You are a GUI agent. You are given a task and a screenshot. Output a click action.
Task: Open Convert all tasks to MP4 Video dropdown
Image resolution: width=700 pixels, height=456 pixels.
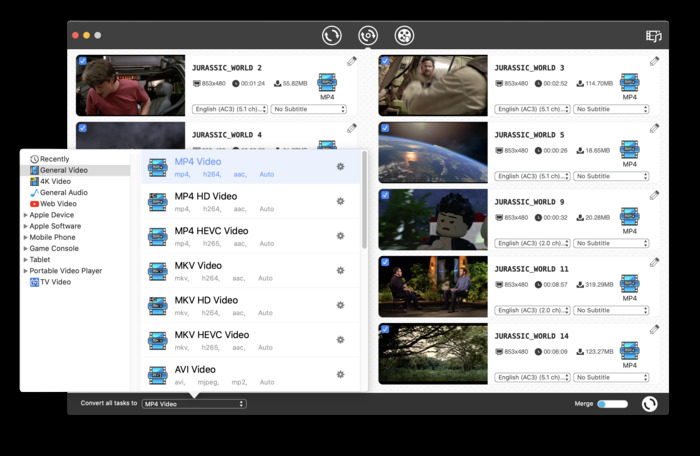pos(193,404)
